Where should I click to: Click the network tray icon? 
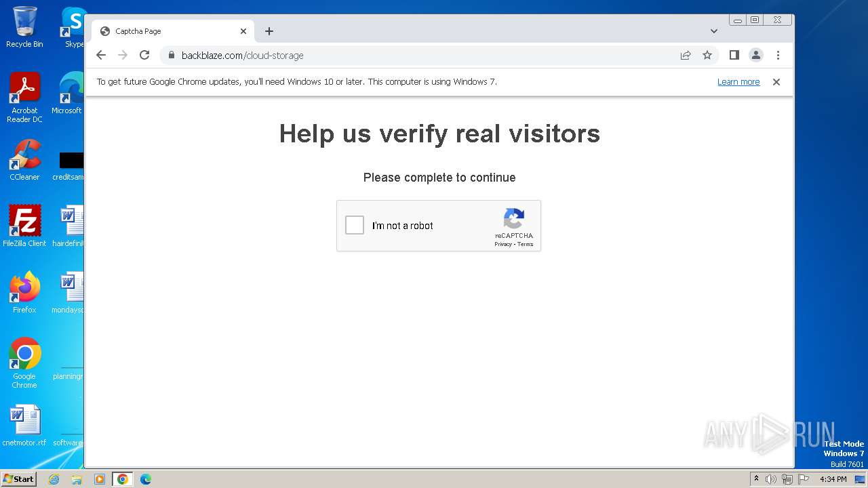[787, 479]
